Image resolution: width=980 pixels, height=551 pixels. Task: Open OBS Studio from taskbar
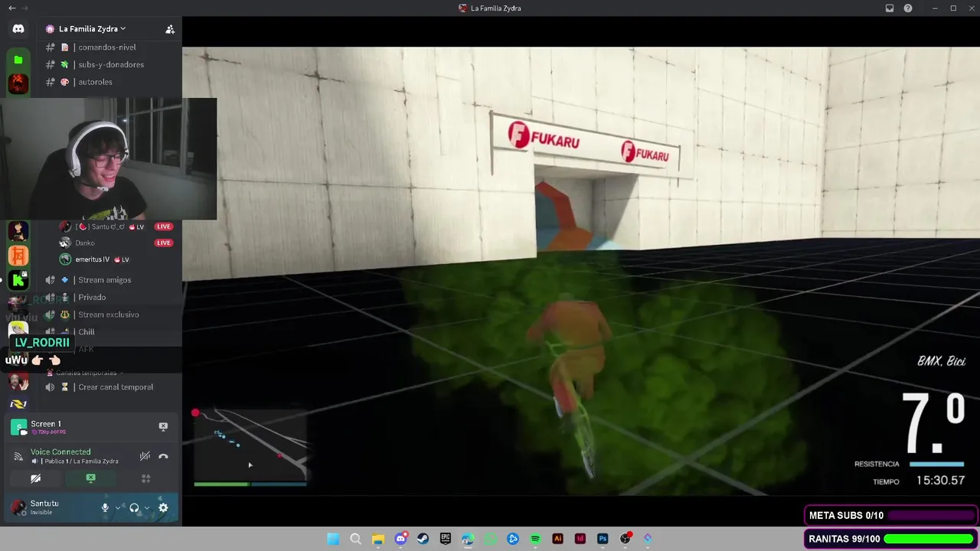point(625,539)
